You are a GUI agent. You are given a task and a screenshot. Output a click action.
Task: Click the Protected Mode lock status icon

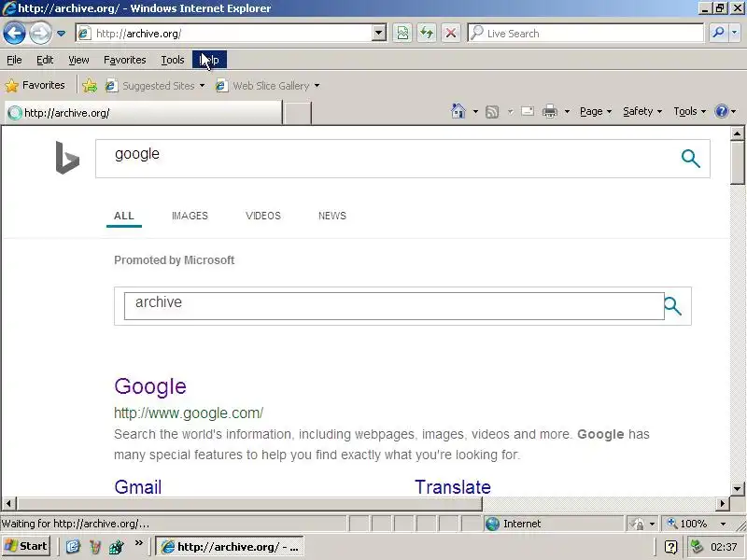coord(637,524)
